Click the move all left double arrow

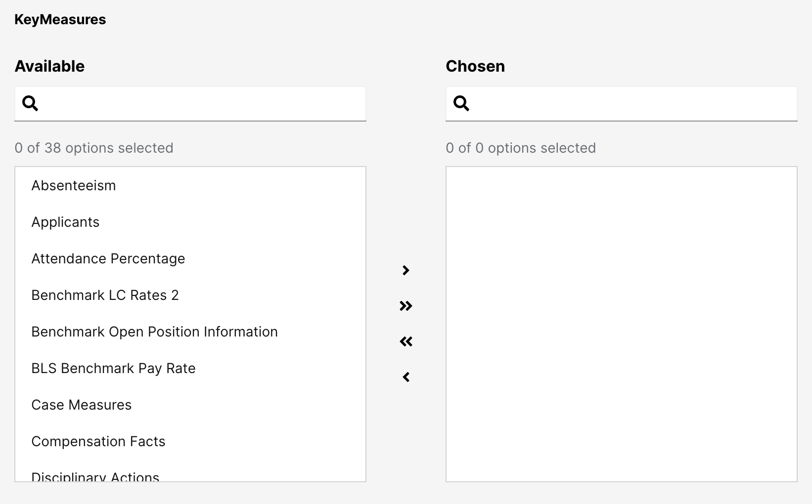point(406,341)
